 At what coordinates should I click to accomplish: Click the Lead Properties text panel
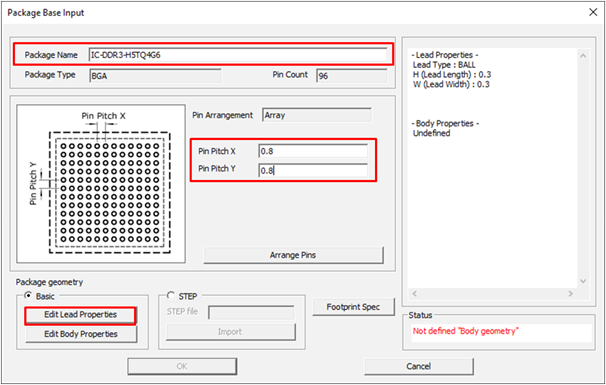(493, 168)
